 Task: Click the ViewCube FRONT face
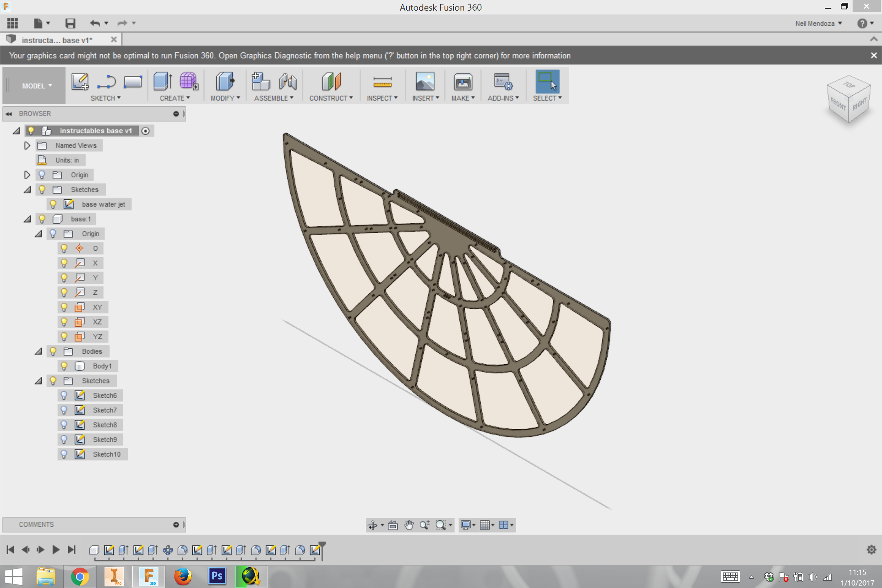(838, 105)
